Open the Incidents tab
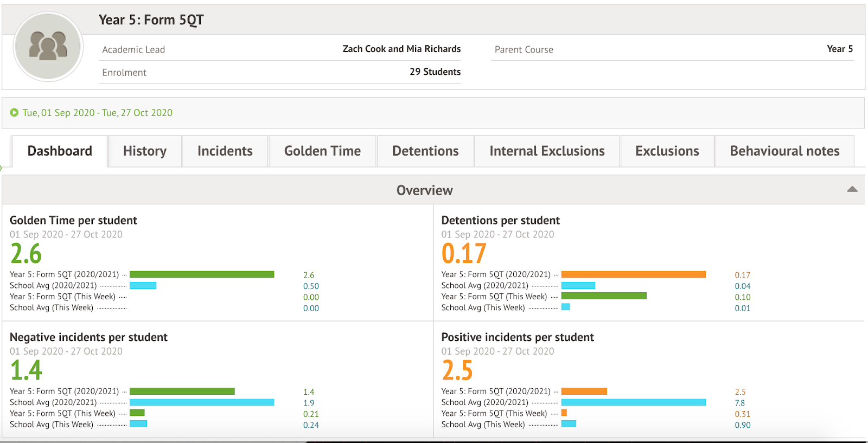868x443 pixels. pyautogui.click(x=225, y=151)
